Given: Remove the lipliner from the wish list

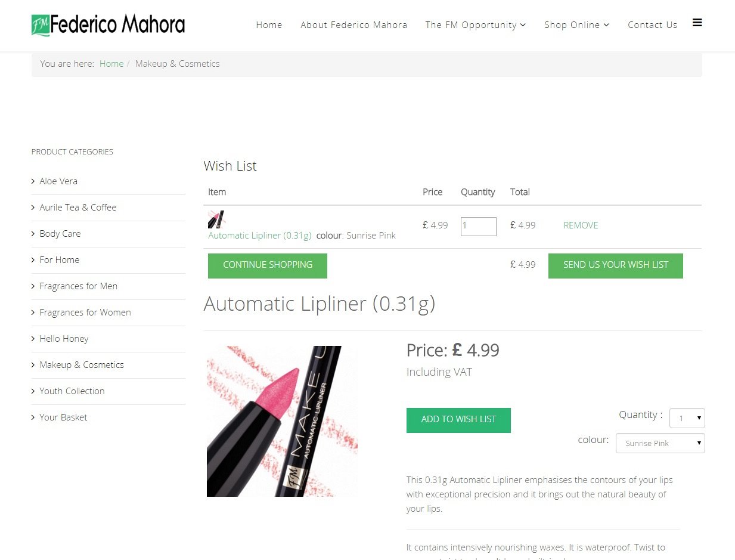Looking at the screenshot, I should (581, 225).
